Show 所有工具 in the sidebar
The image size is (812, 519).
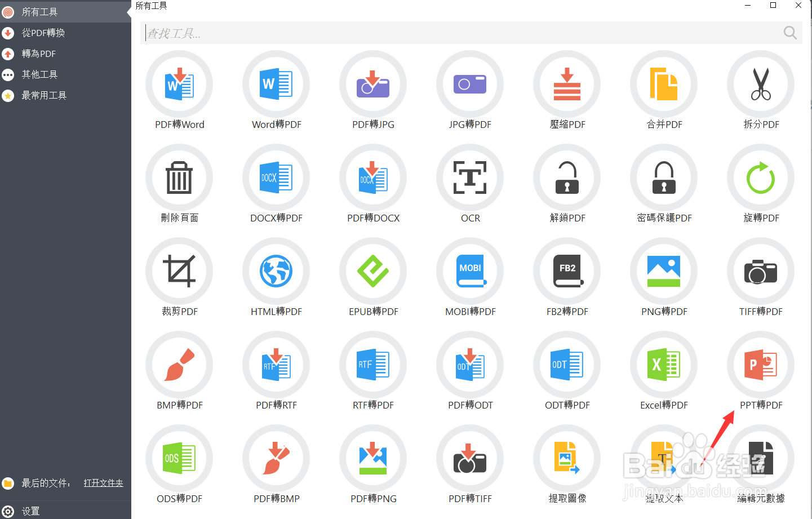[65, 12]
